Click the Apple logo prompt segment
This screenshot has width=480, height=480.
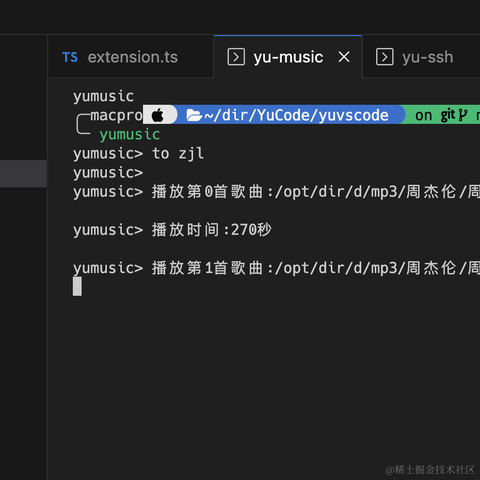pyautogui.click(x=158, y=115)
